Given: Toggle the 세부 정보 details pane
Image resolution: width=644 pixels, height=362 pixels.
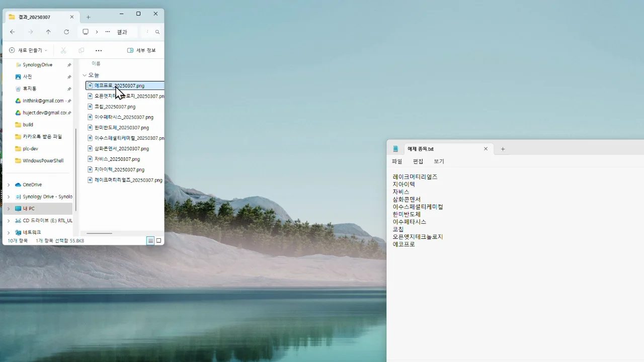Looking at the screenshot, I should [141, 50].
